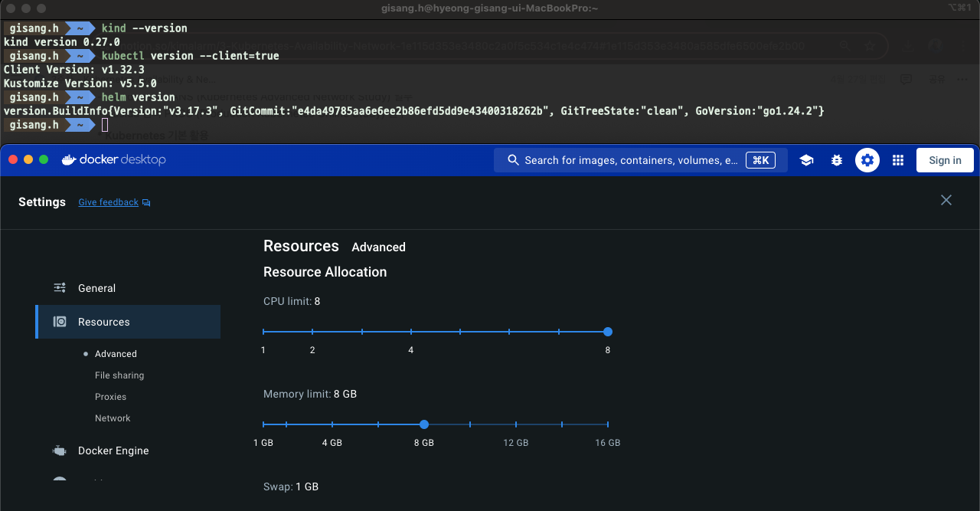Click the Docker Desktop yellow minimize button
Image resolution: width=980 pixels, height=511 pixels.
28,159
